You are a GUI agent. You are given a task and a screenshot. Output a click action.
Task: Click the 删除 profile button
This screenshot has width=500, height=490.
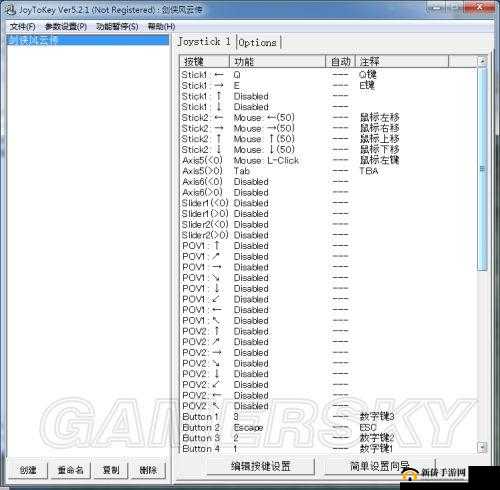pos(148,470)
